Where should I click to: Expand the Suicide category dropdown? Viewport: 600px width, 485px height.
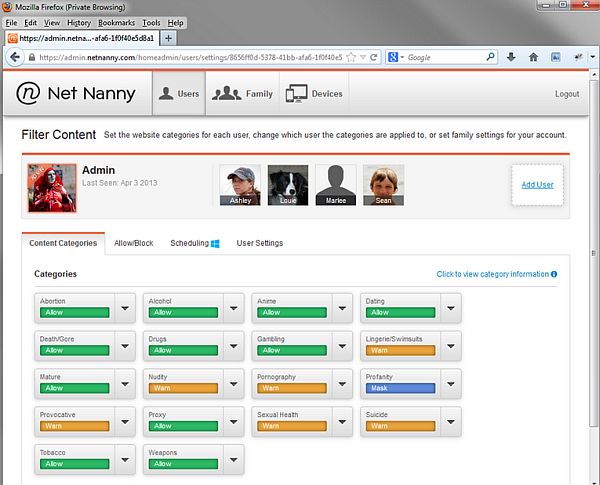click(x=451, y=422)
